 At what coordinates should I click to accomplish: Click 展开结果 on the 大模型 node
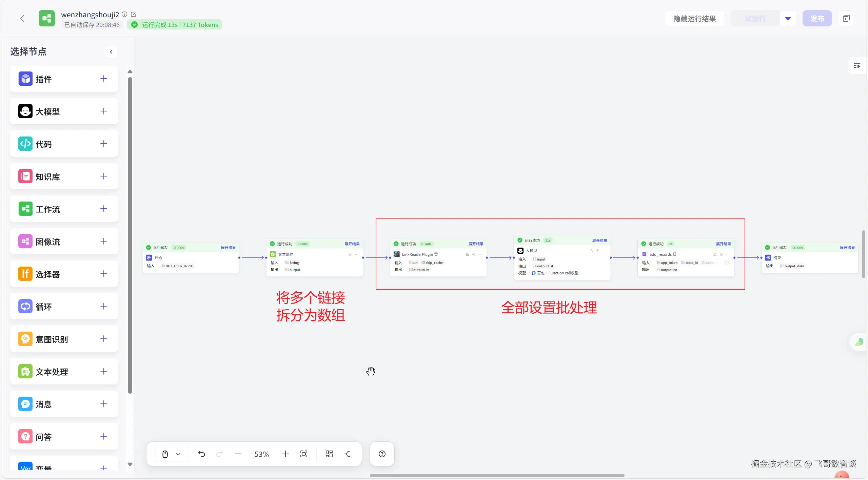click(x=599, y=241)
